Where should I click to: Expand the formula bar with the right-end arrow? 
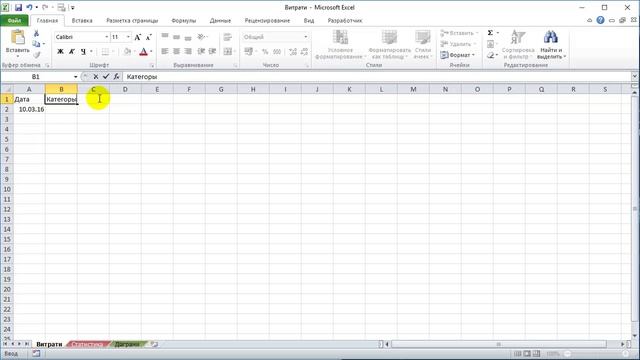(x=634, y=76)
